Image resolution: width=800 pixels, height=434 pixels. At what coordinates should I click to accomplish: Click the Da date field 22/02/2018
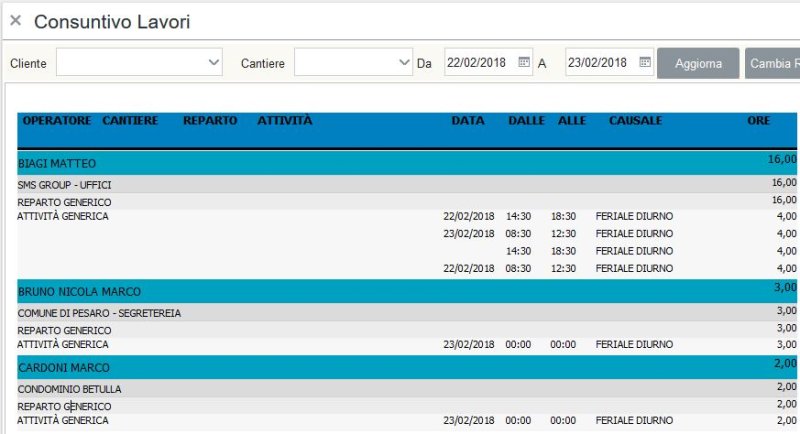[x=478, y=63]
